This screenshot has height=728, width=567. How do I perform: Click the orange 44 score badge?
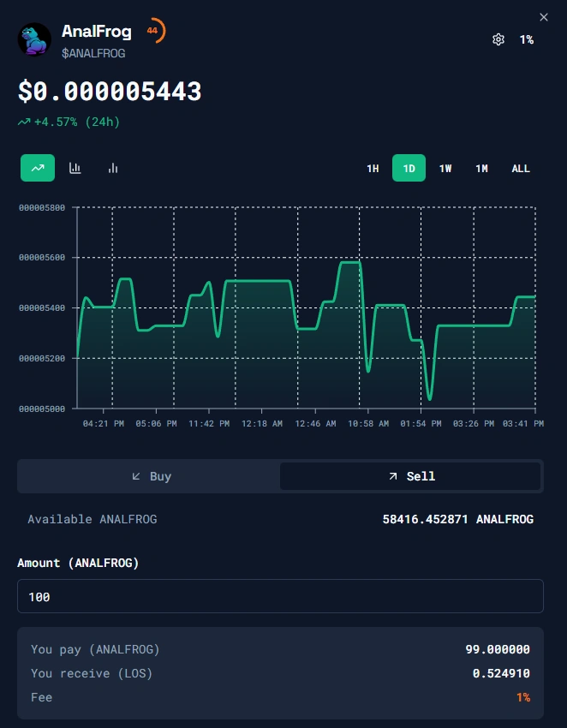tap(153, 31)
